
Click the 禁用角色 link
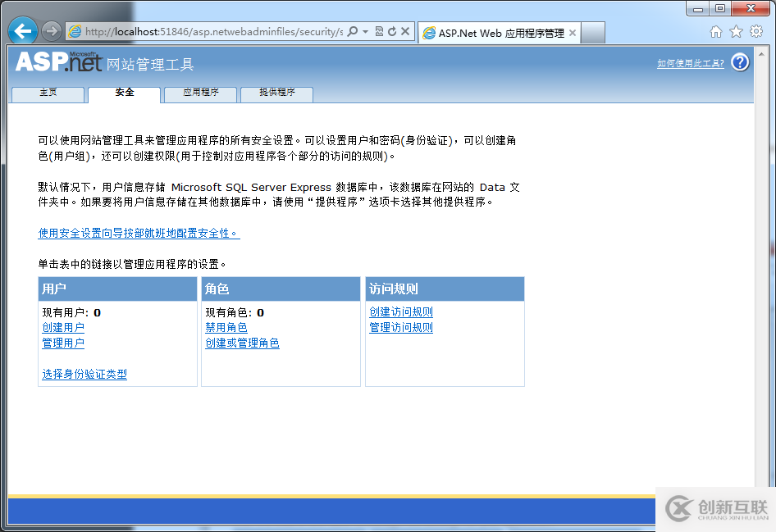[x=226, y=327]
